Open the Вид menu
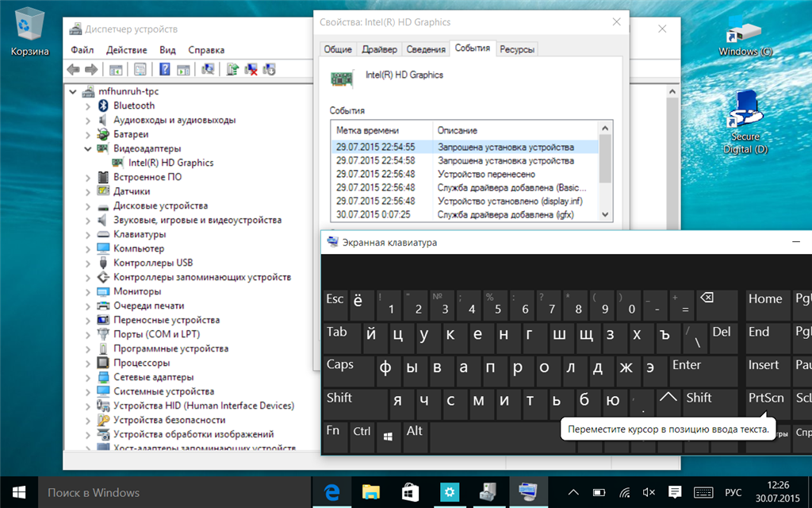The height and width of the screenshot is (508, 812). (x=167, y=50)
